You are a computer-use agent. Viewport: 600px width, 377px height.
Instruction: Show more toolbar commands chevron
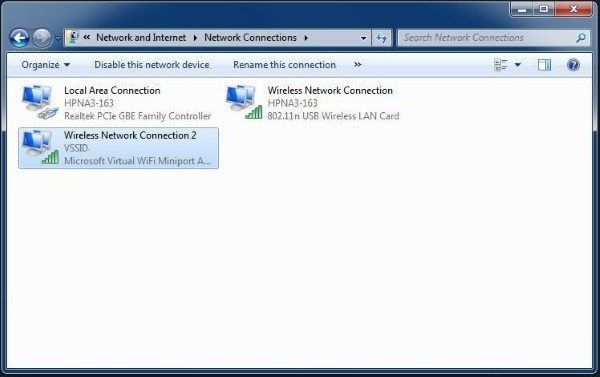pyautogui.click(x=357, y=65)
